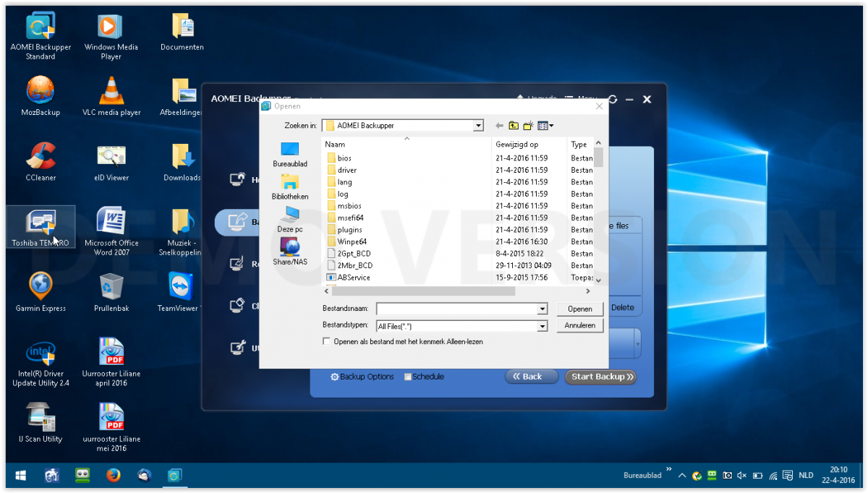Open Bureaublad location in the places bar
Screen dimensions: 868x493
click(290, 155)
